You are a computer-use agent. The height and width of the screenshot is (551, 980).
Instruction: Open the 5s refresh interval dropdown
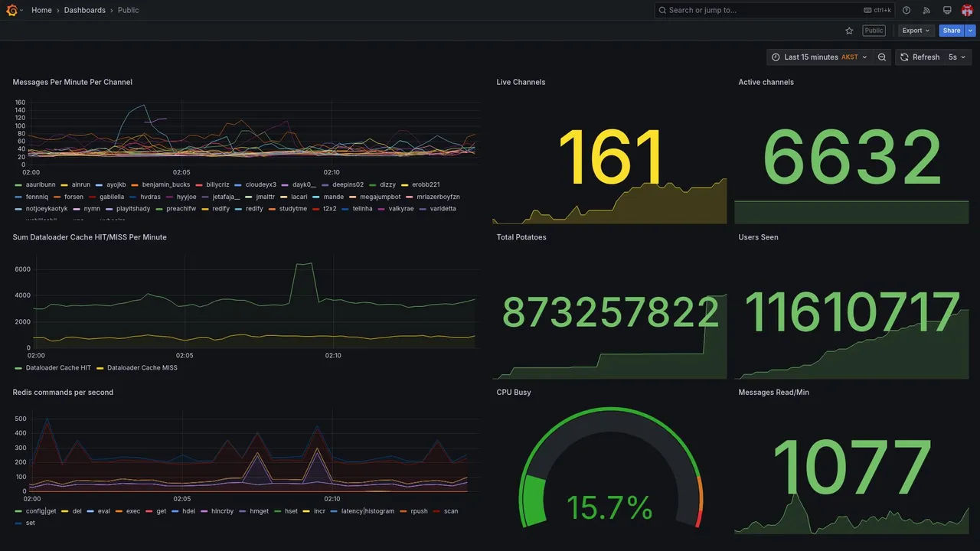(957, 57)
